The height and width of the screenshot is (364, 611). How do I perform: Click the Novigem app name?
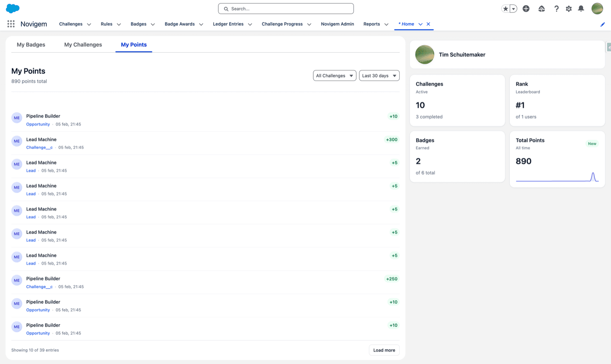[x=34, y=24]
